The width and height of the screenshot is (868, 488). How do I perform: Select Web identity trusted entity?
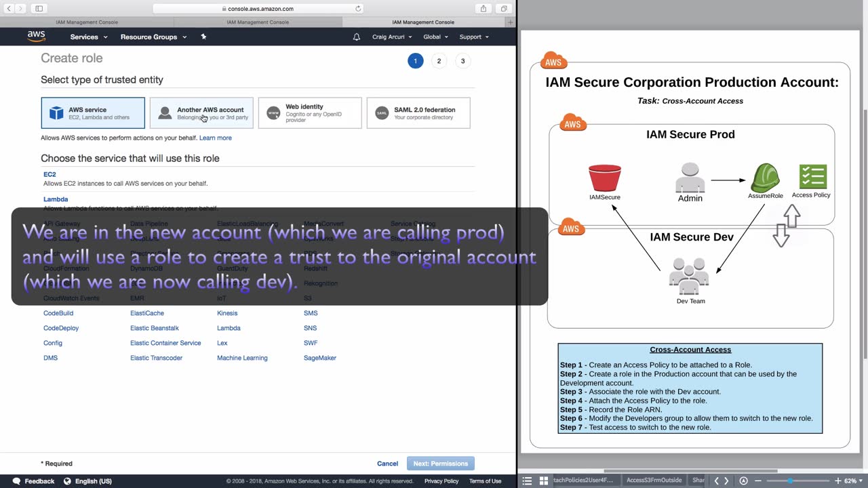click(x=310, y=113)
